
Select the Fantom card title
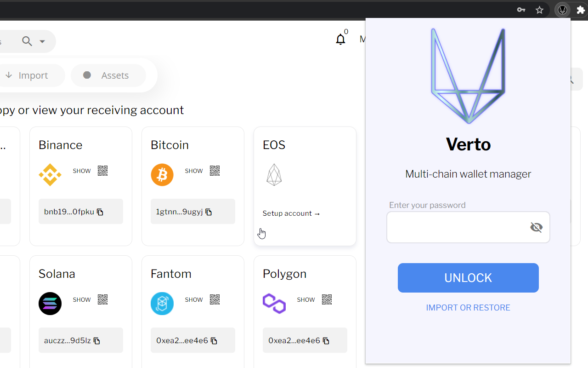click(x=171, y=274)
